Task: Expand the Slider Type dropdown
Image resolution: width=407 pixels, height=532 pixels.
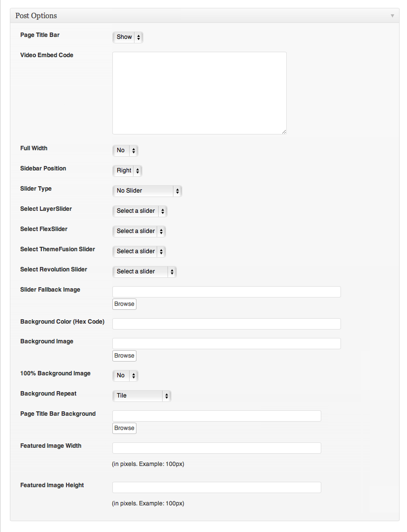Action: click(x=147, y=191)
